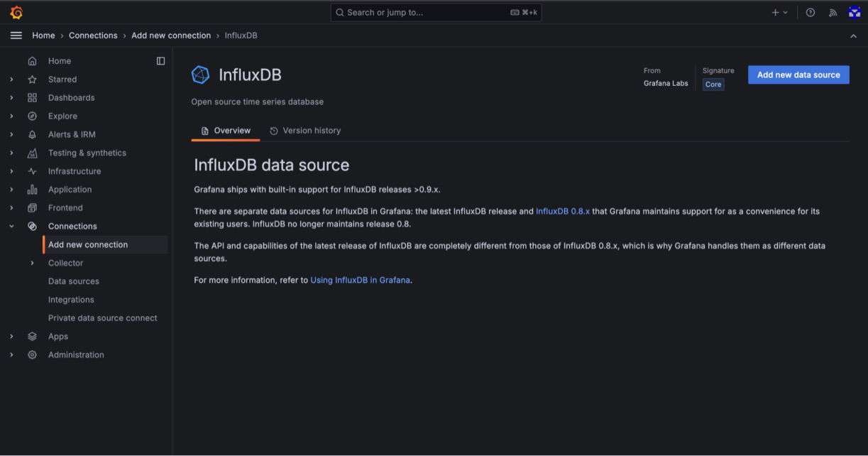Switch to the Version history tab
Image resolution: width=868 pixels, height=456 pixels.
point(305,131)
